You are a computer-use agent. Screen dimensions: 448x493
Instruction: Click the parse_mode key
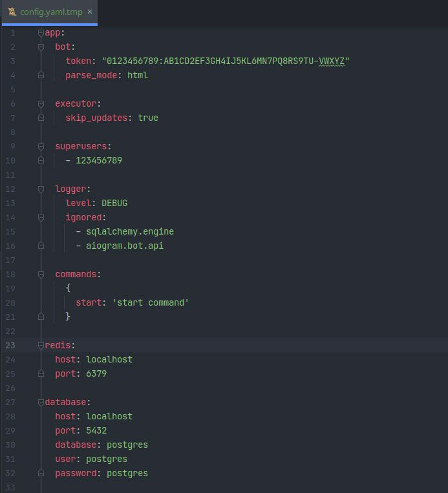pyautogui.click(x=91, y=76)
